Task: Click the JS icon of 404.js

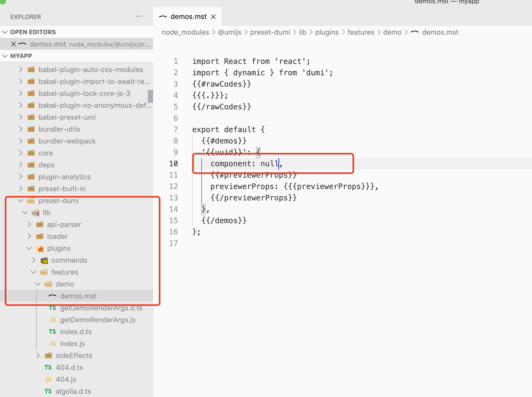Action: (48, 379)
